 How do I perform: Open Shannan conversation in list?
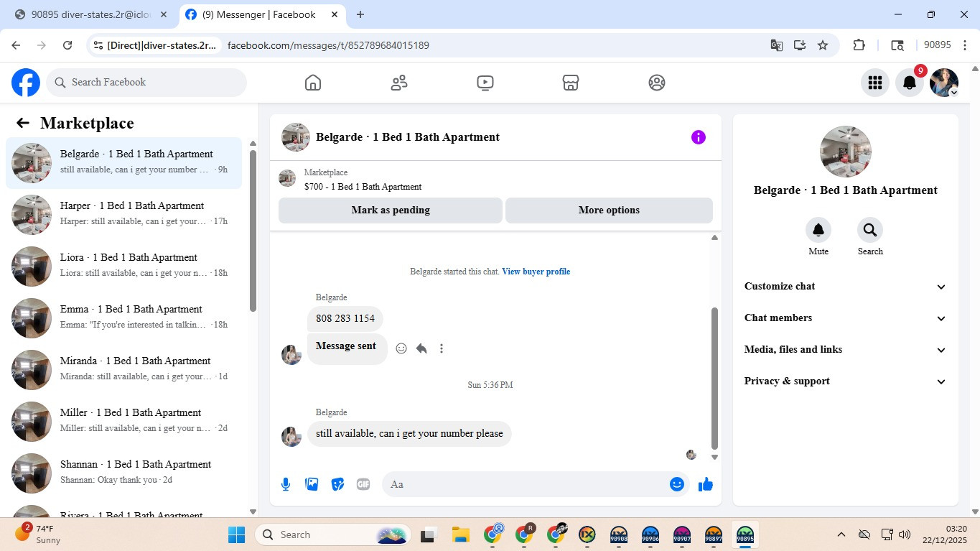123,473
